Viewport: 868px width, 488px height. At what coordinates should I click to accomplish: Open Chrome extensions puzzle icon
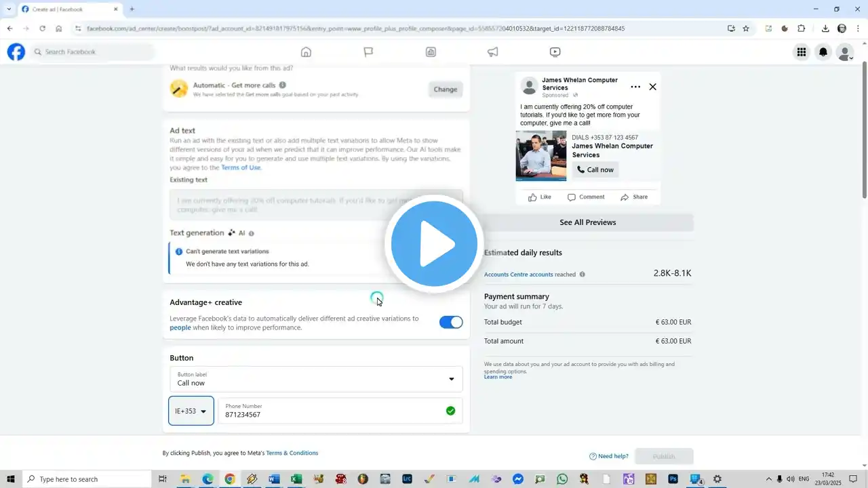pyautogui.click(x=802, y=28)
